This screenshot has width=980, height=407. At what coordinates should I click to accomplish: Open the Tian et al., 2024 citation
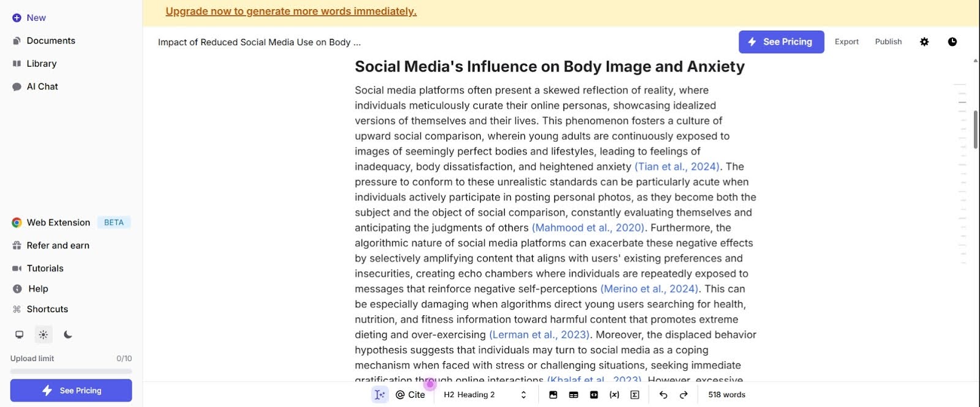click(677, 166)
